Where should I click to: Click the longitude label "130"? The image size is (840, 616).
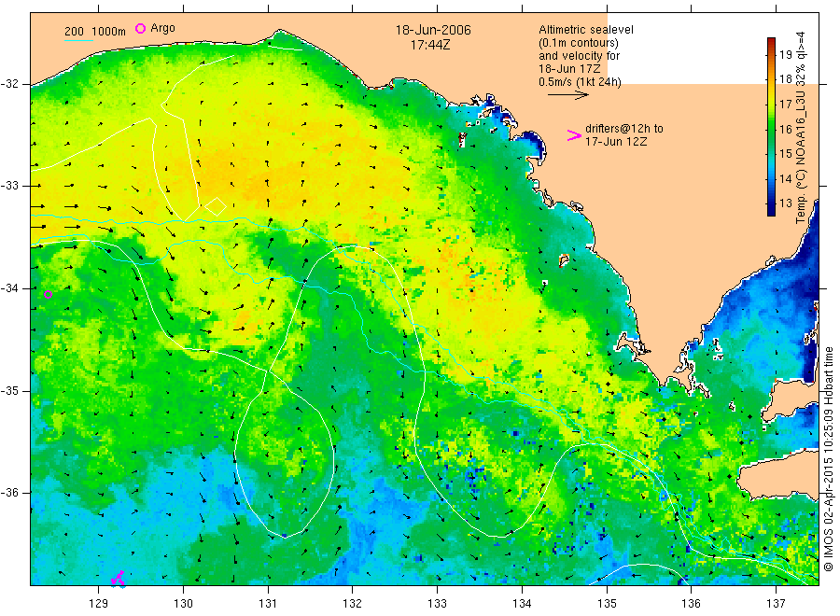(183, 604)
